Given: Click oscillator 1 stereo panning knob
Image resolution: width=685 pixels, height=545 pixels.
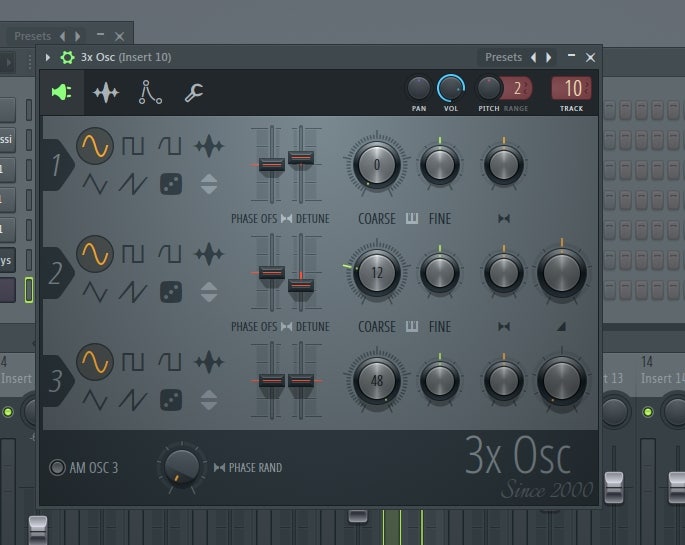Looking at the screenshot, I should [x=504, y=165].
